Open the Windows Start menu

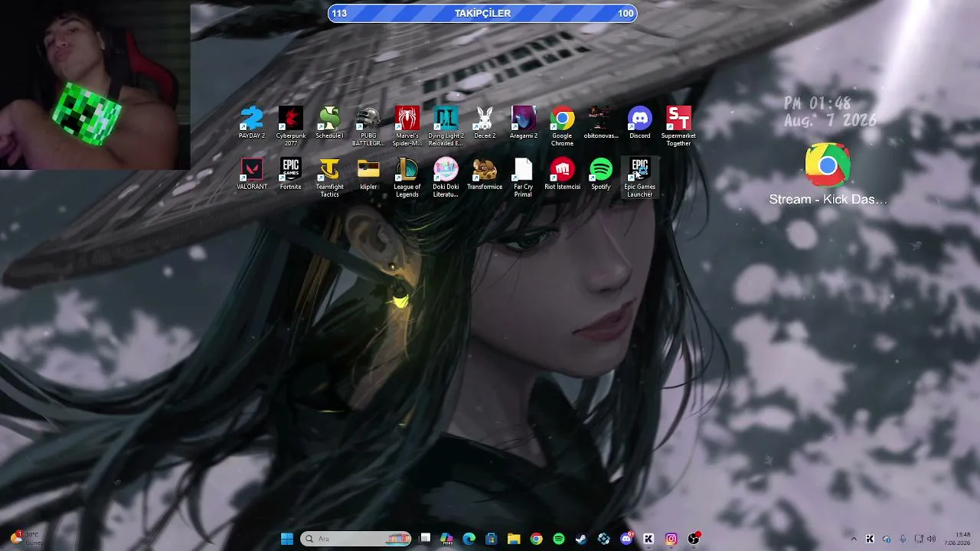coord(287,539)
